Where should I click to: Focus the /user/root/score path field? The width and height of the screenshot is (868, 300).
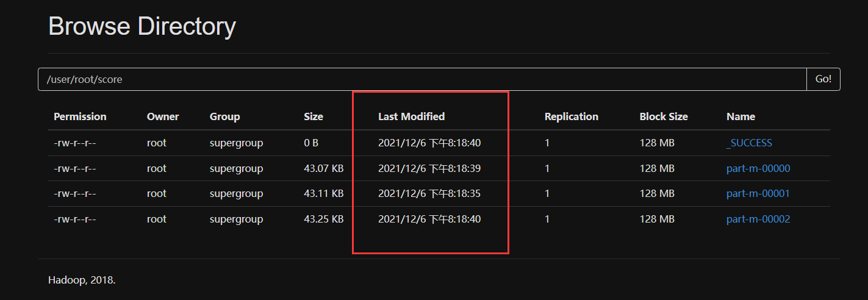pyautogui.click(x=422, y=79)
